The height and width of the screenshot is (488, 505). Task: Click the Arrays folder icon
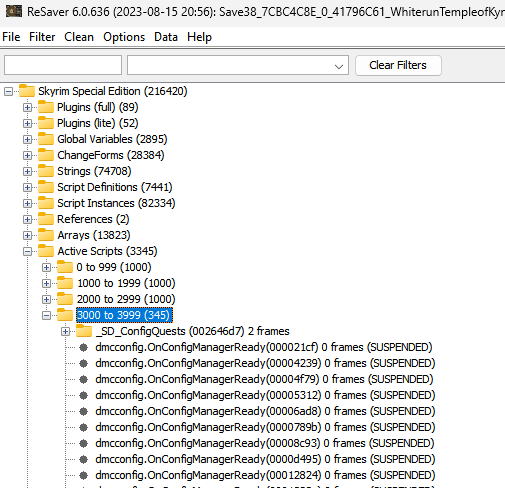pos(46,235)
